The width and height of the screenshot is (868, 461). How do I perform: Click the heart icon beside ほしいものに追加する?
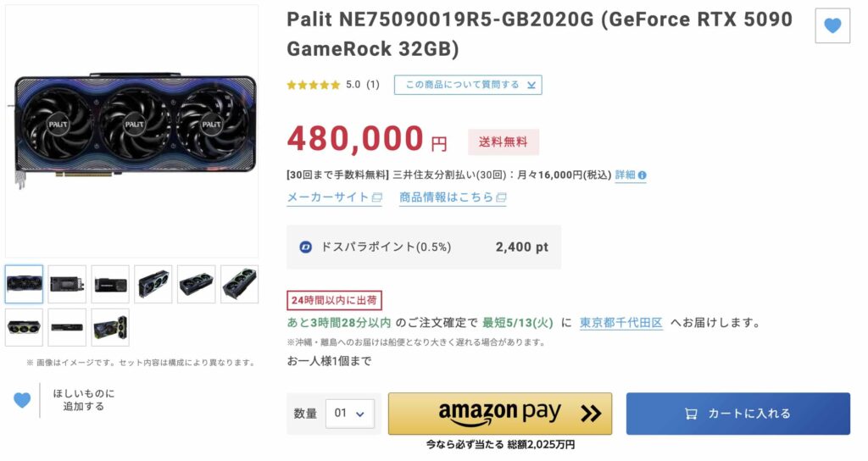pos(22,400)
